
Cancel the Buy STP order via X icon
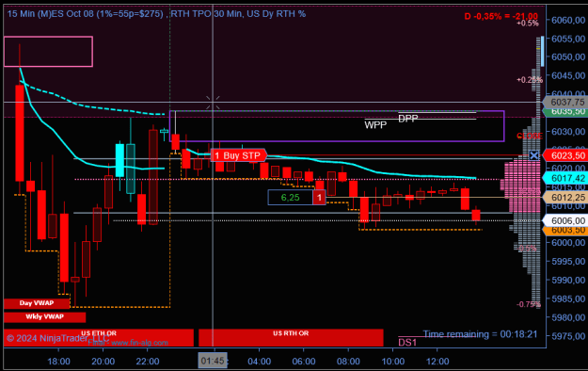pos(534,155)
